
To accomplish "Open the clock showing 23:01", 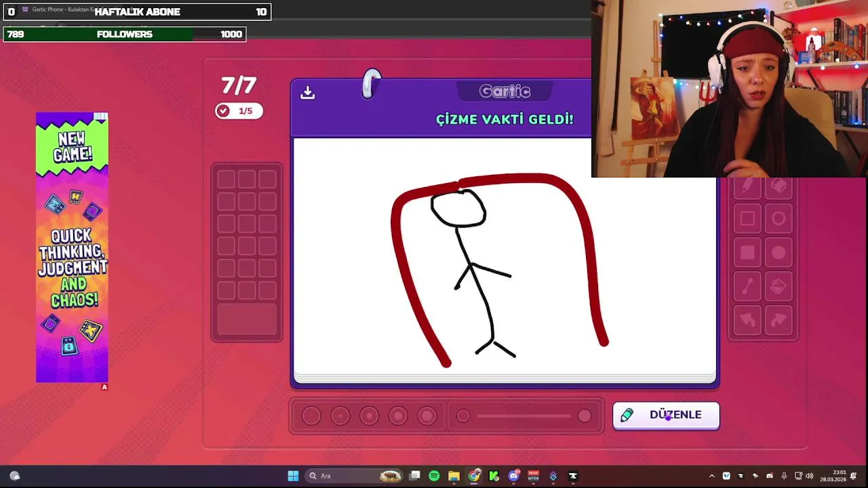I will (x=833, y=476).
